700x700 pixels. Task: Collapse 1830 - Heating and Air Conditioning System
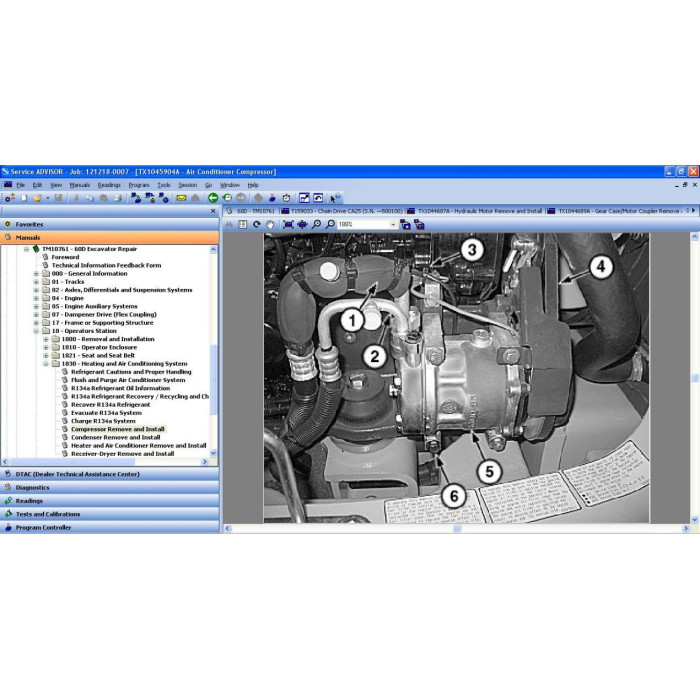(x=46, y=364)
